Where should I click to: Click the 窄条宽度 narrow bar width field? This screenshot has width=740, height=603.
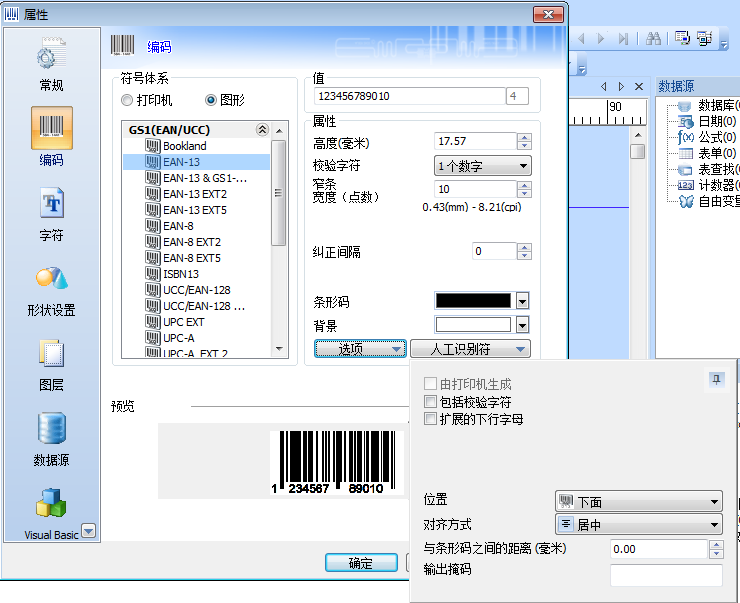(x=475, y=189)
